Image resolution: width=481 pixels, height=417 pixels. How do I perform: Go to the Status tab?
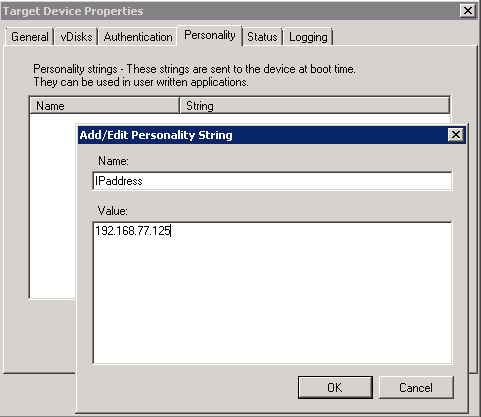(262, 37)
